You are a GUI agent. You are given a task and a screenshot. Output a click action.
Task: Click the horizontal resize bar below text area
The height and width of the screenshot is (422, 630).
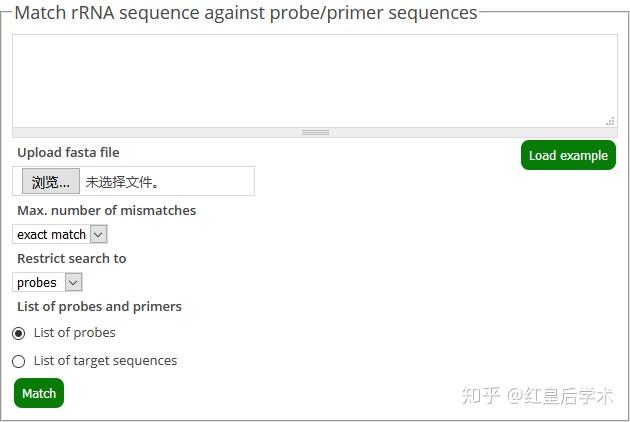[x=315, y=132]
